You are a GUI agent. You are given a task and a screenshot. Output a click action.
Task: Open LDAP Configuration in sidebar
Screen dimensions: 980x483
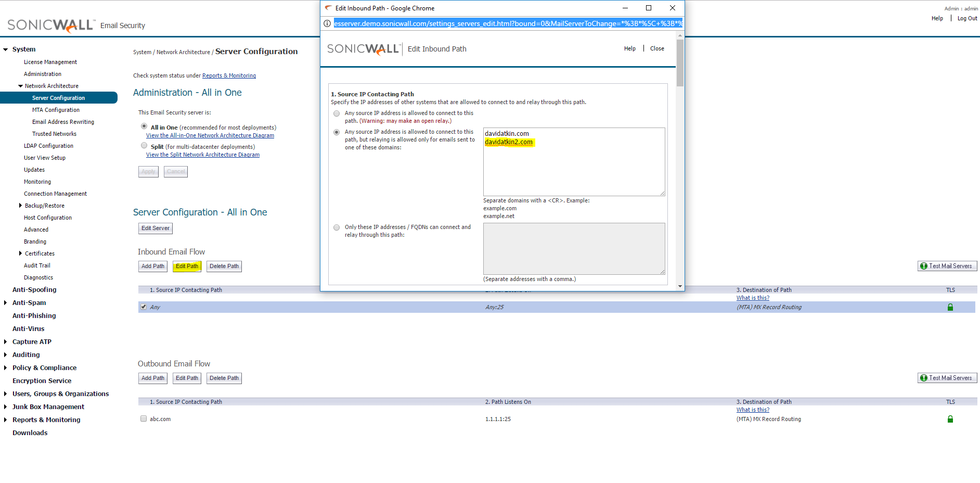click(48, 146)
